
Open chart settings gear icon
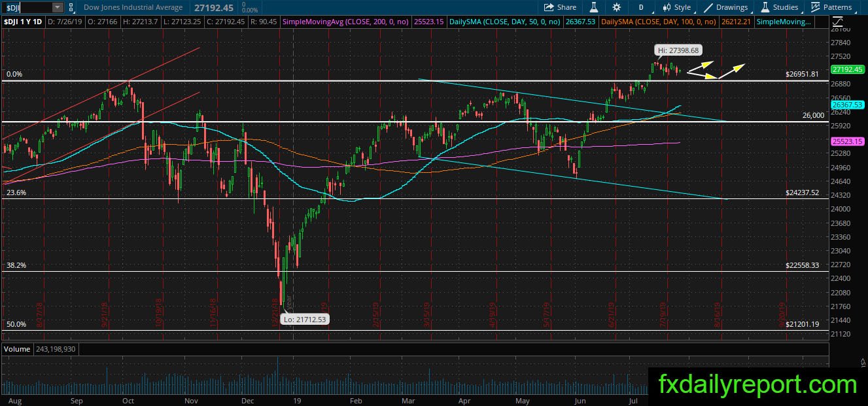[x=617, y=7]
